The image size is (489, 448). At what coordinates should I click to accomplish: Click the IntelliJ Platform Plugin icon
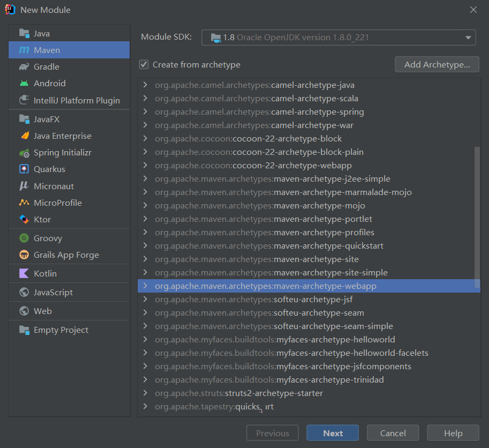(x=24, y=100)
